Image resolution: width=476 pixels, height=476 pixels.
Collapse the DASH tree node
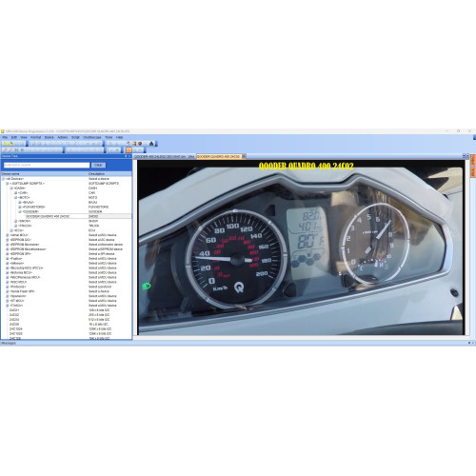coord(11,188)
